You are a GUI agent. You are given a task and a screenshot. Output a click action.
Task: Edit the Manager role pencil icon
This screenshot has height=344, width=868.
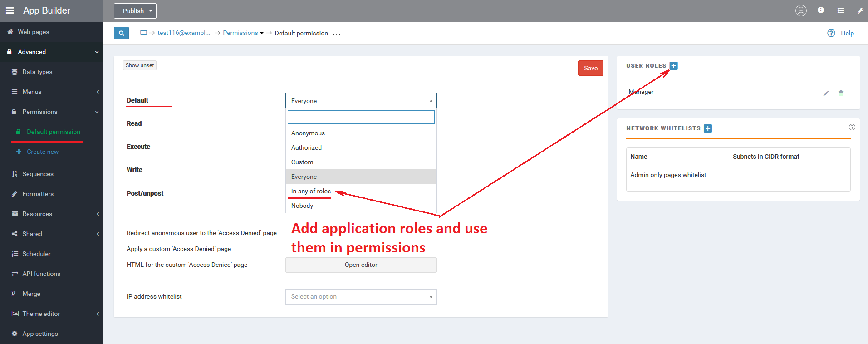tap(826, 93)
